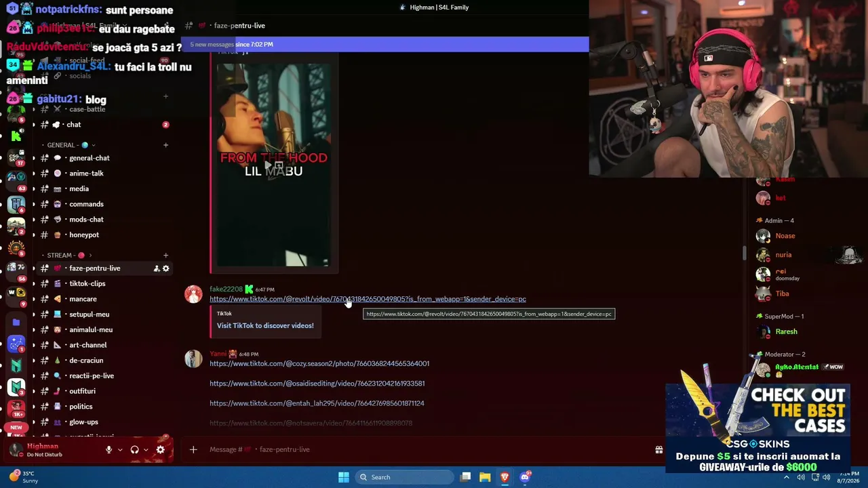
Task: Open User Settings gear in the user panel
Action: pos(160,449)
